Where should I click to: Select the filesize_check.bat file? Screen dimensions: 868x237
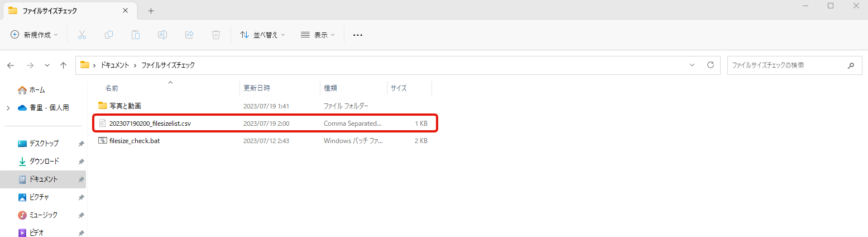(x=135, y=141)
